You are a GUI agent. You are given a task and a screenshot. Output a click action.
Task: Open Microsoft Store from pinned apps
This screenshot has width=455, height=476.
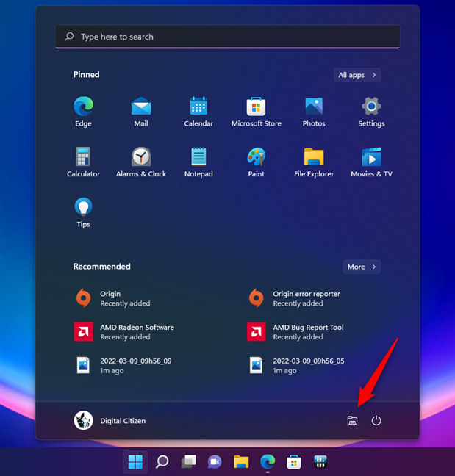[x=256, y=112]
